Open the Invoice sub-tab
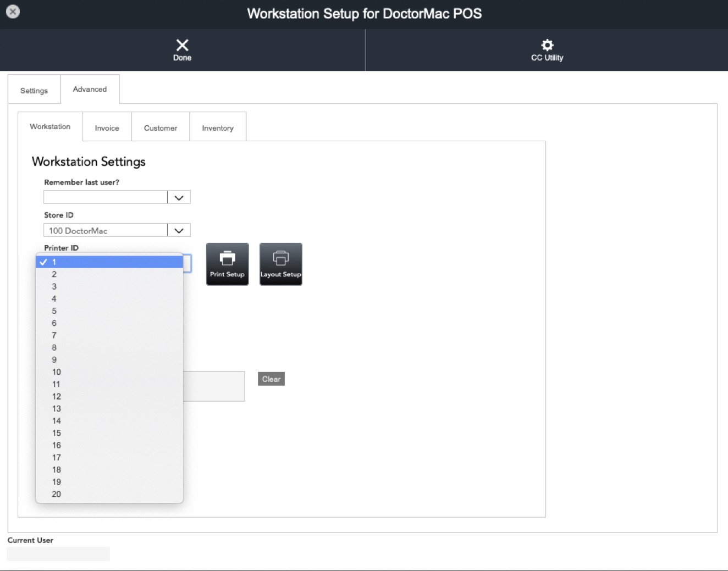 pos(107,128)
